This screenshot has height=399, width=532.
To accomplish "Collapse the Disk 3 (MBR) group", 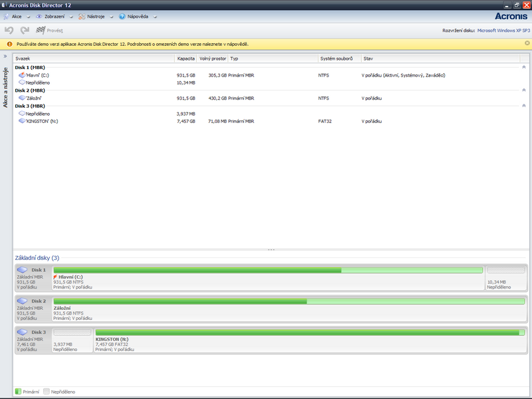I will pyautogui.click(x=524, y=106).
